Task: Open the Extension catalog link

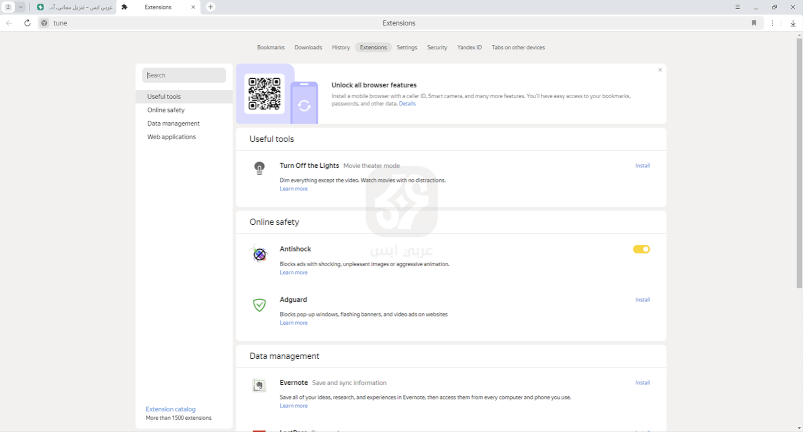Action: click(171, 409)
